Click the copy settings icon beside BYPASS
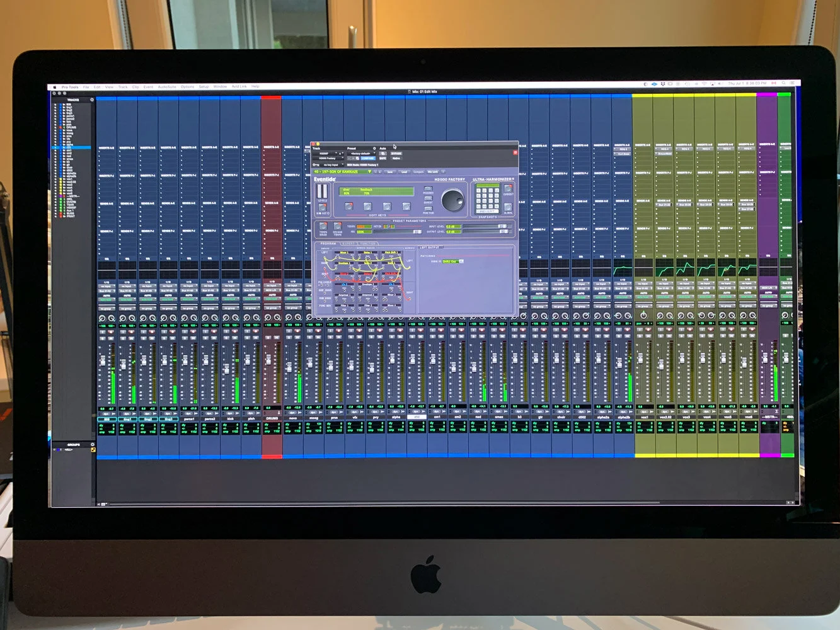The image size is (840, 630). [x=383, y=154]
